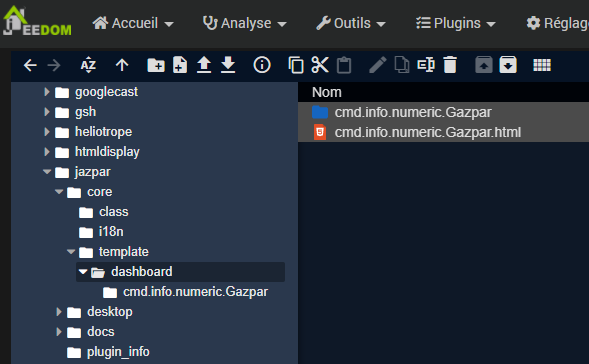Image resolution: width=589 pixels, height=364 pixels.
Task: Click the upload files icon
Action: 204,65
